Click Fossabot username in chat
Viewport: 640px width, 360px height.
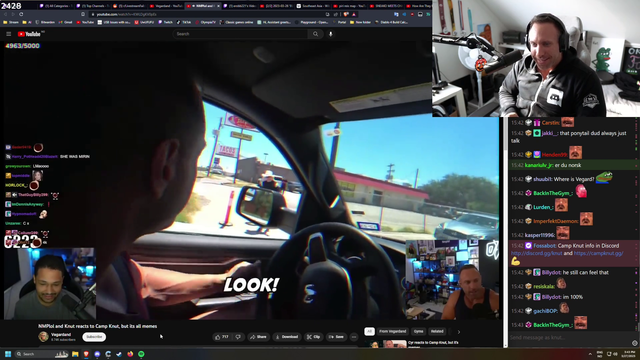544,246
